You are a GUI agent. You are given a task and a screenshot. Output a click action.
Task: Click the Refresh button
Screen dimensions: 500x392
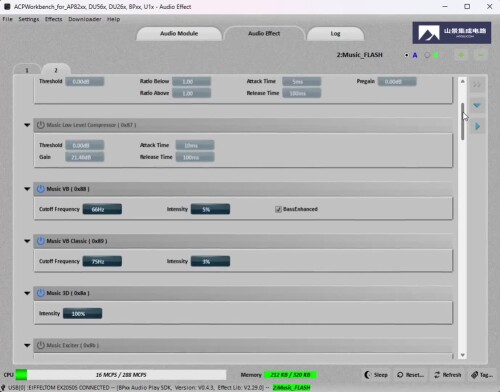(448, 375)
